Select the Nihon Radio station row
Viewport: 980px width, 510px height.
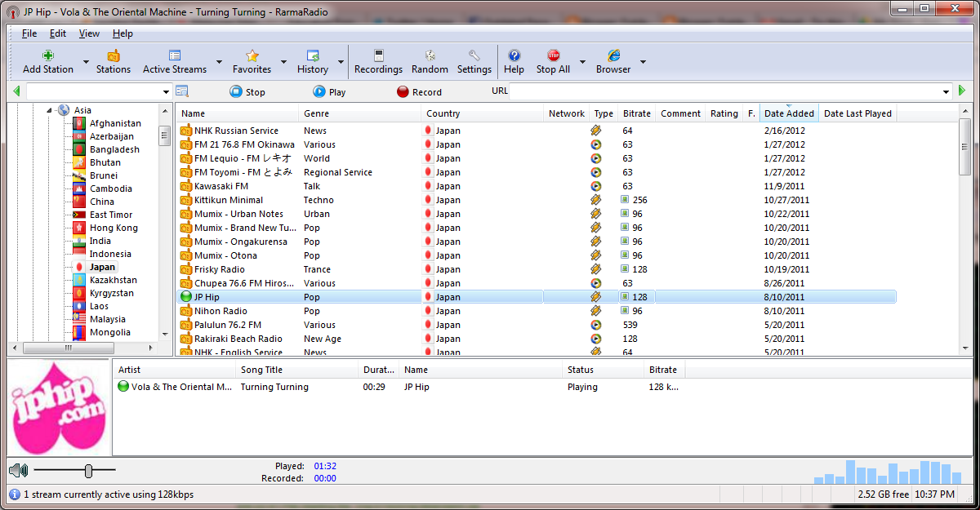537,311
